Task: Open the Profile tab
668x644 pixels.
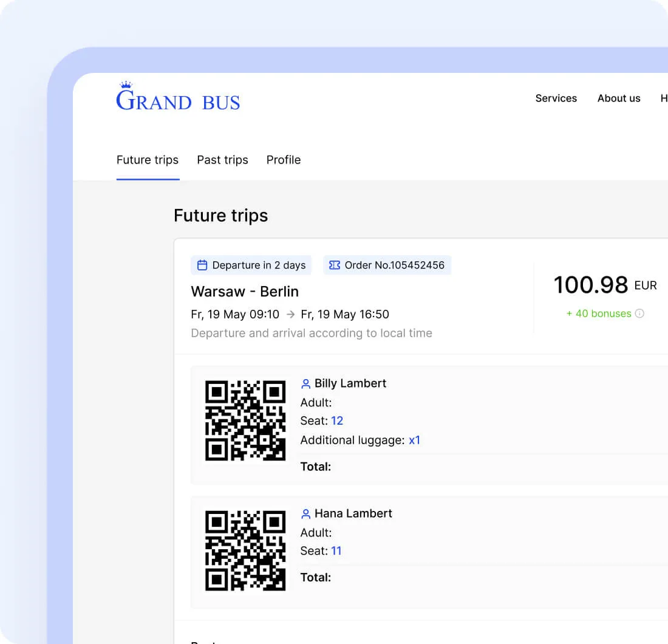Action: coord(284,160)
